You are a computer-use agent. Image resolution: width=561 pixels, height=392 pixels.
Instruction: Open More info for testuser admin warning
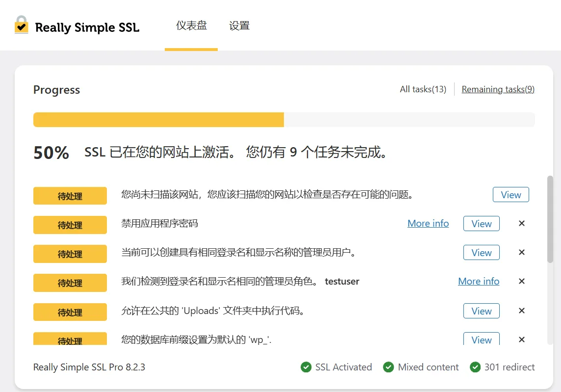pos(479,282)
